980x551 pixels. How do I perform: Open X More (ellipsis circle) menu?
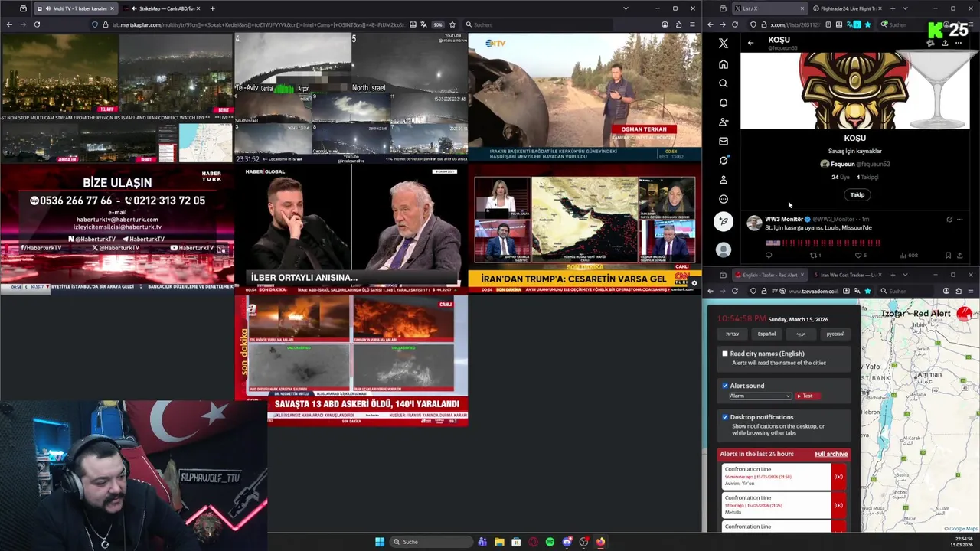click(723, 199)
